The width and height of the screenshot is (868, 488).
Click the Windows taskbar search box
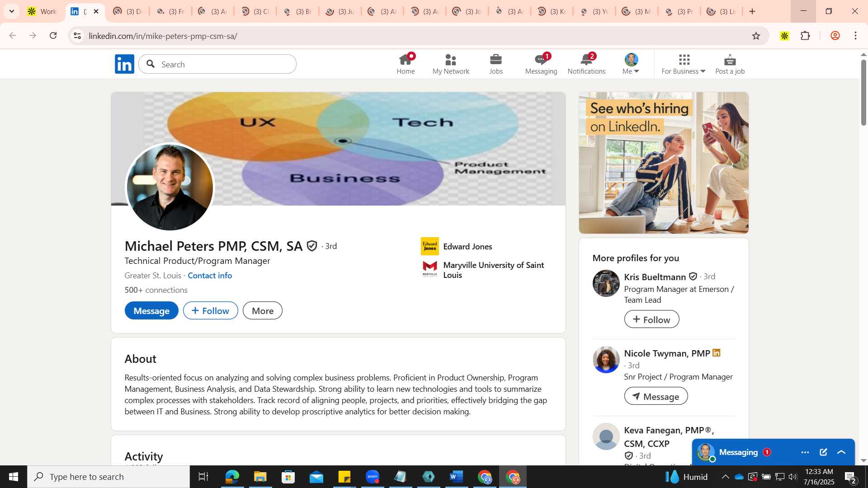coord(108,477)
